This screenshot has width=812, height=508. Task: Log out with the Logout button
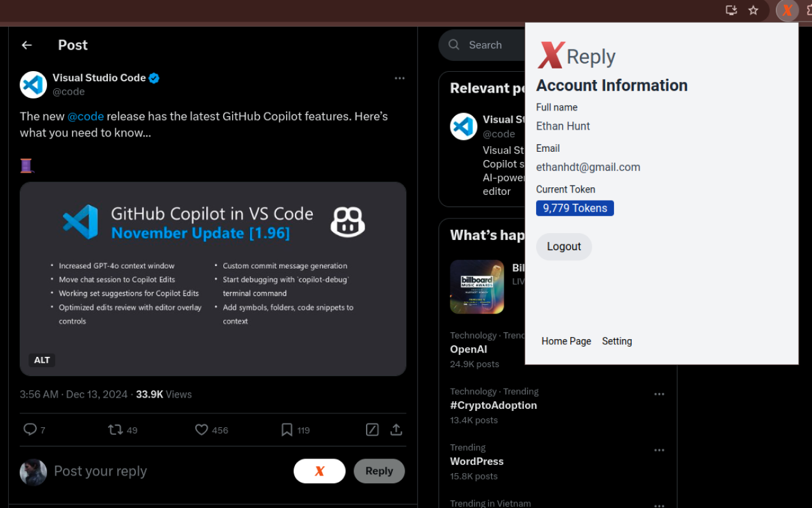click(564, 246)
